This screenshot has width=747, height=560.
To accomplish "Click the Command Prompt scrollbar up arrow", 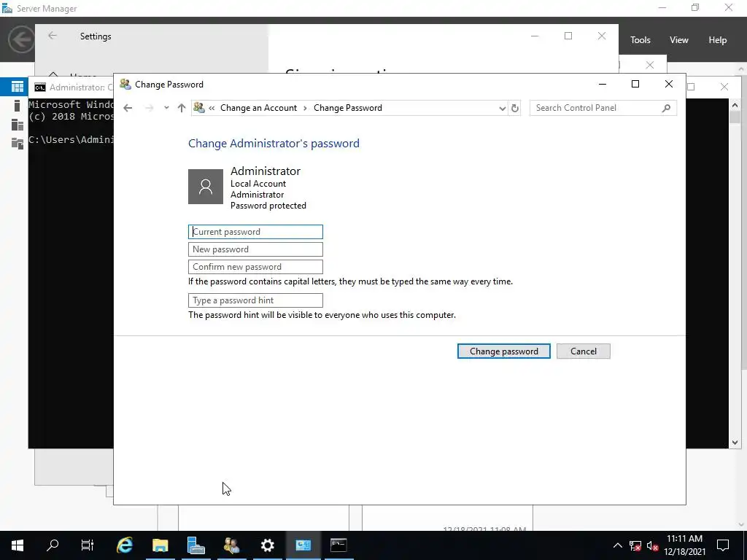I will pos(734,105).
